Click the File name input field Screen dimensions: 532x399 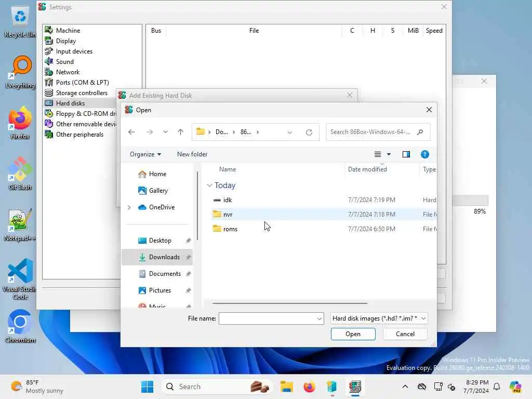click(x=268, y=318)
